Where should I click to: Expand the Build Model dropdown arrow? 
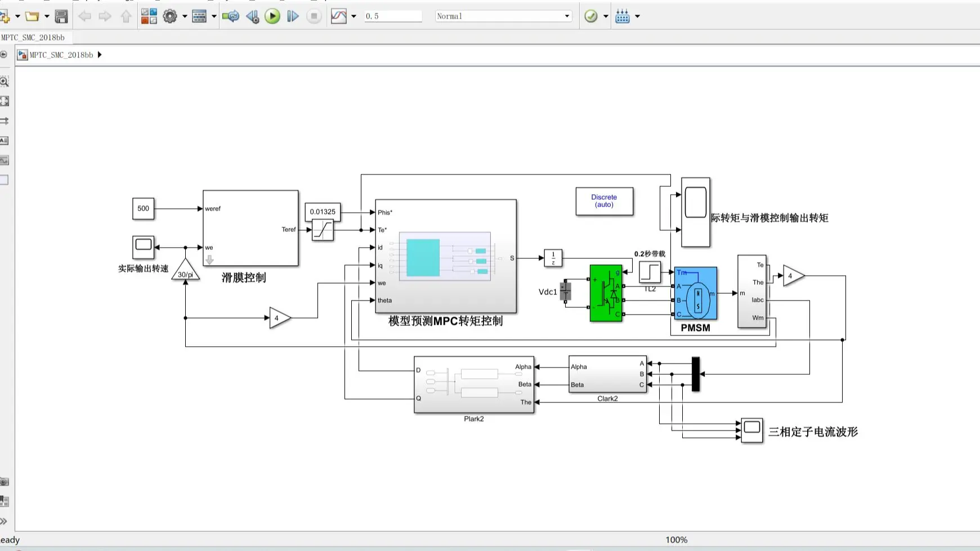[637, 16]
